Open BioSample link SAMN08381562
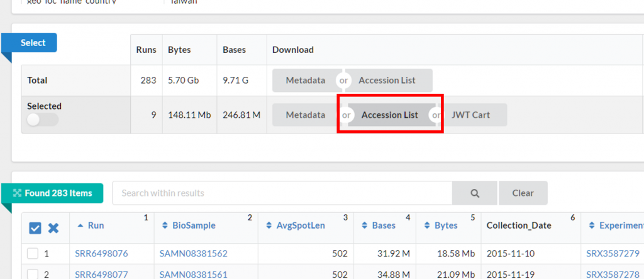 tap(194, 253)
